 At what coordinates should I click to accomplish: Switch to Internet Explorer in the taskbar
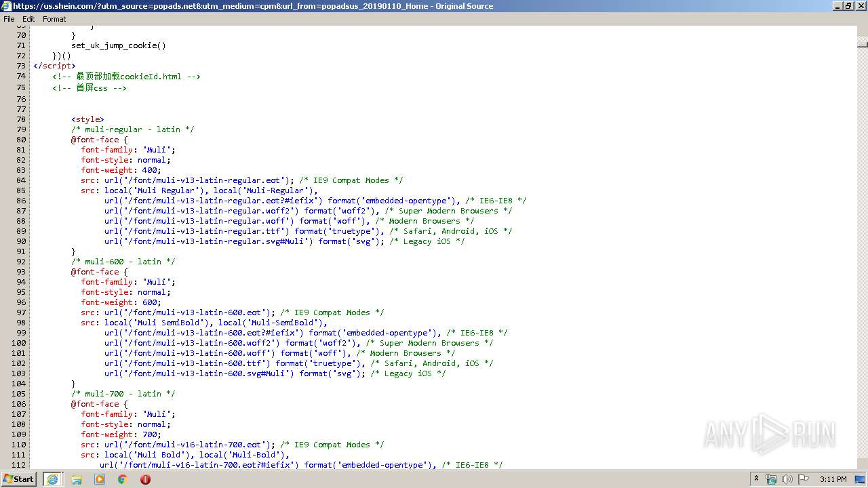pos(52,479)
